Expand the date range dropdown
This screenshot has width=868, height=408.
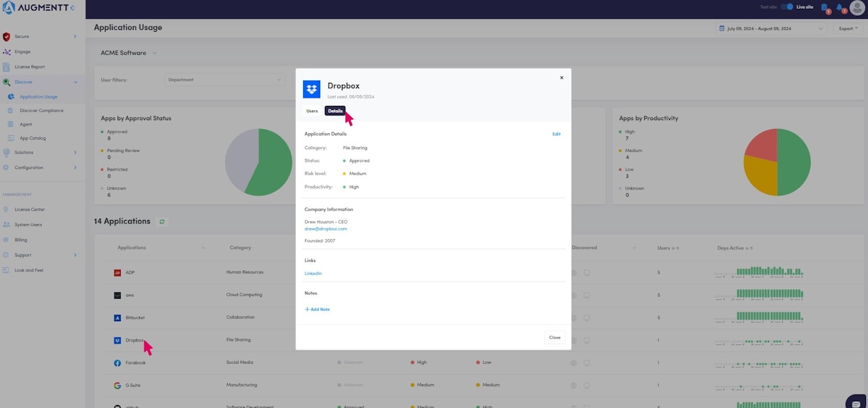point(771,29)
